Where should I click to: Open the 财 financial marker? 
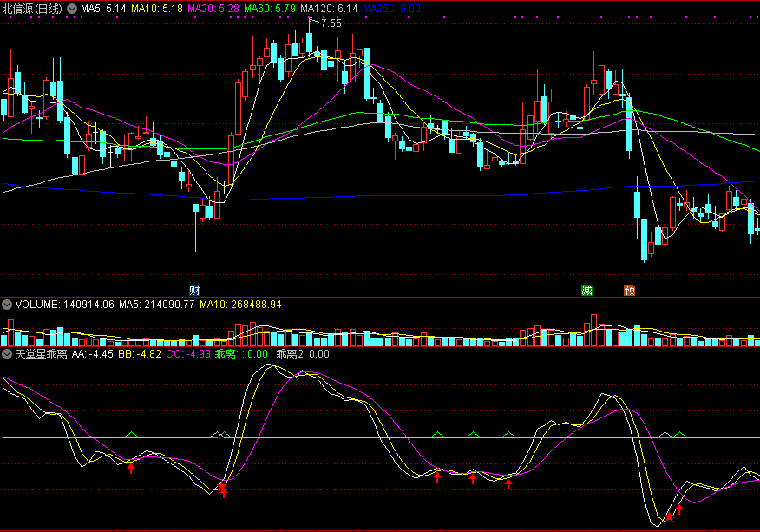(194, 291)
